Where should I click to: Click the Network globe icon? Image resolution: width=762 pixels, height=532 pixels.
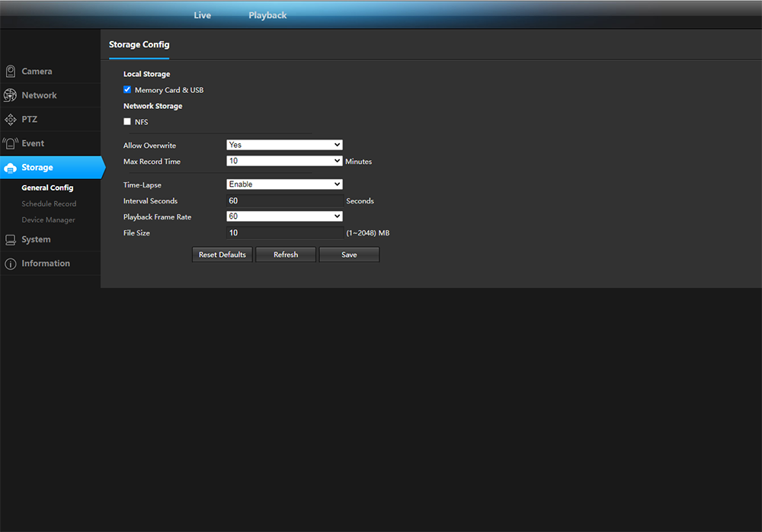tap(10, 95)
